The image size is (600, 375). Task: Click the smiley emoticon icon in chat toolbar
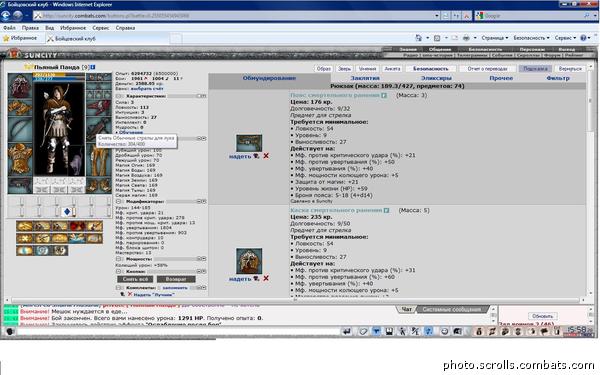point(444,331)
